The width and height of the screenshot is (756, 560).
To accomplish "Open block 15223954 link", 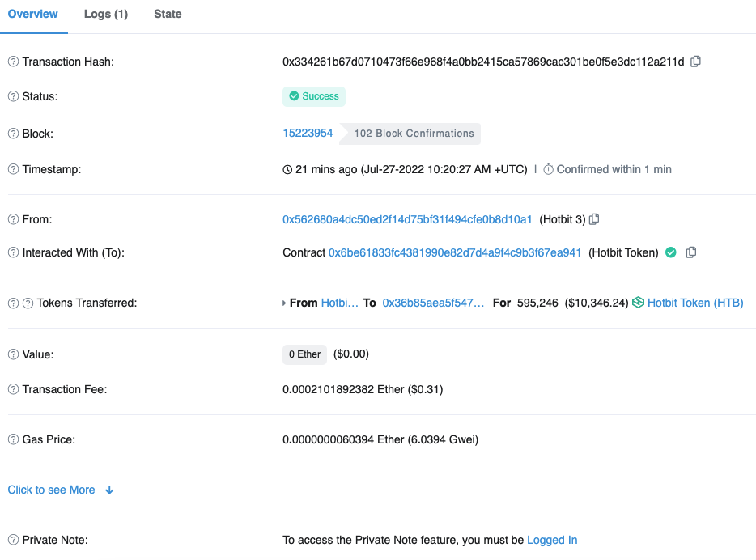I will click(x=308, y=134).
